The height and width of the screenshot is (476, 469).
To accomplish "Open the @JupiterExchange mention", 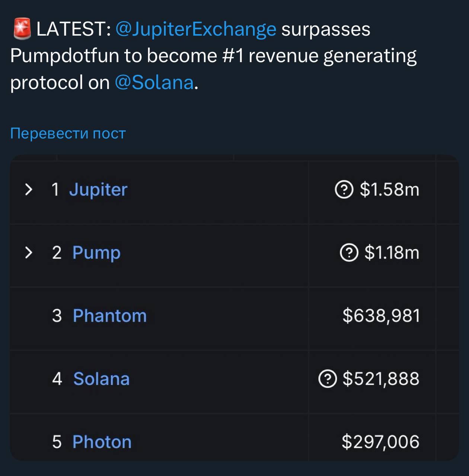I will (x=196, y=29).
